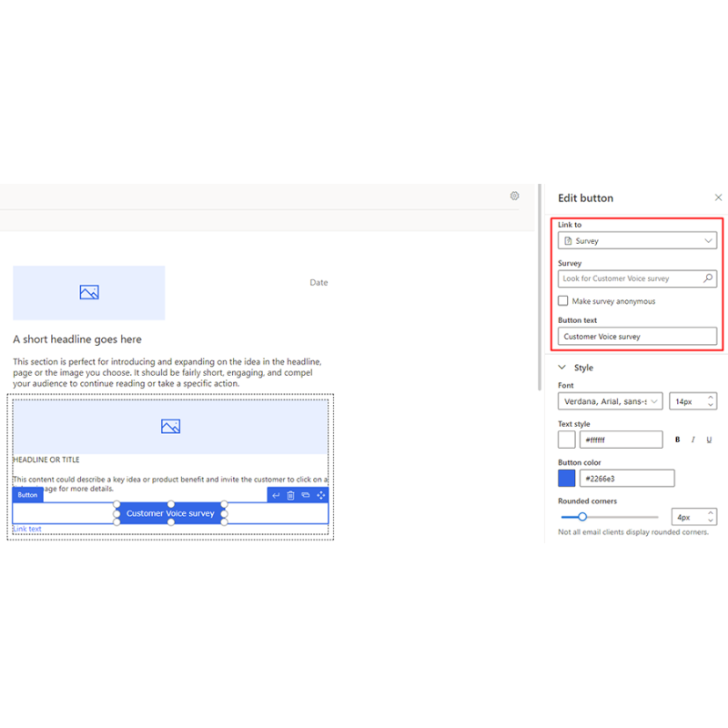Toggle italic text style
This screenshot has height=728, width=728.
pyautogui.click(x=693, y=440)
